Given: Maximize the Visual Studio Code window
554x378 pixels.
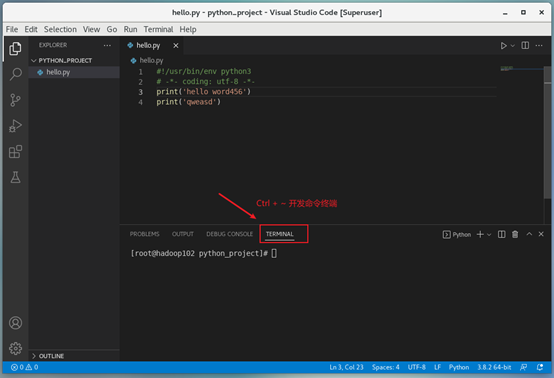Looking at the screenshot, I should pos(523,12).
